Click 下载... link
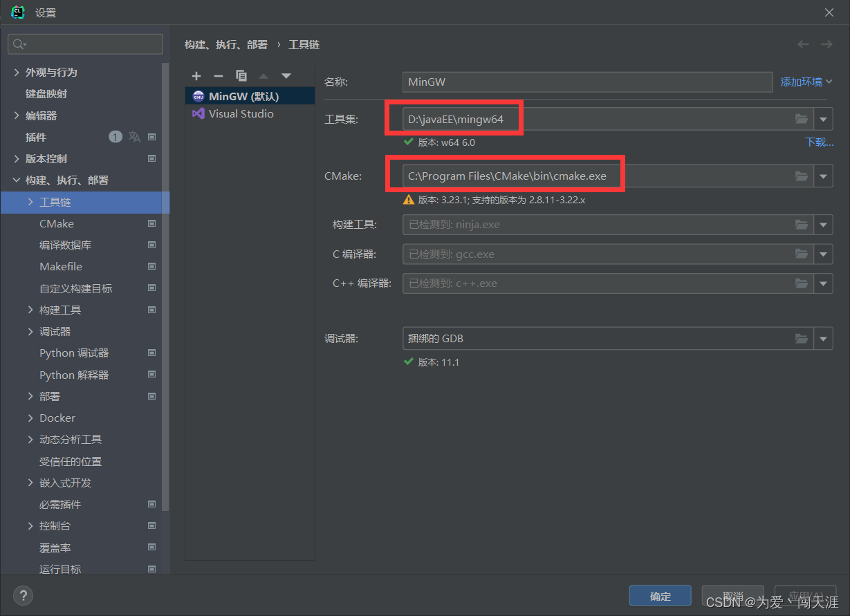The width and height of the screenshot is (850, 616). [819, 142]
